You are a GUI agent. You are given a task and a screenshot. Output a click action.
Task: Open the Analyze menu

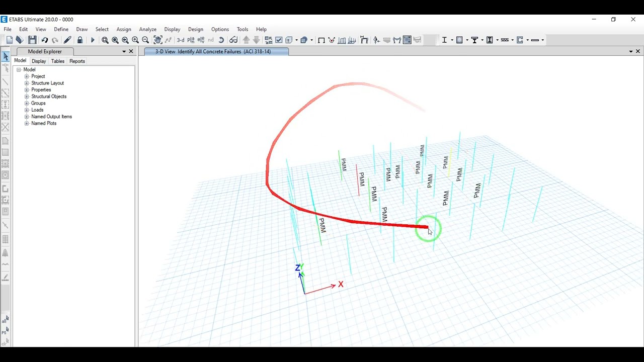click(148, 29)
